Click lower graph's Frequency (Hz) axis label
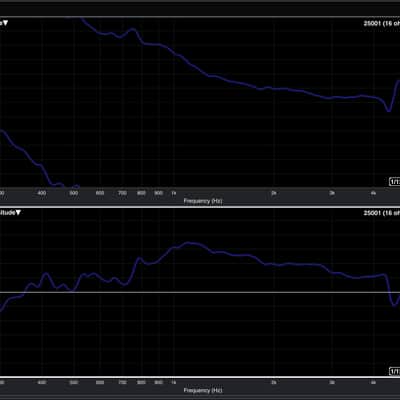This screenshot has height=400, width=400. [x=203, y=390]
